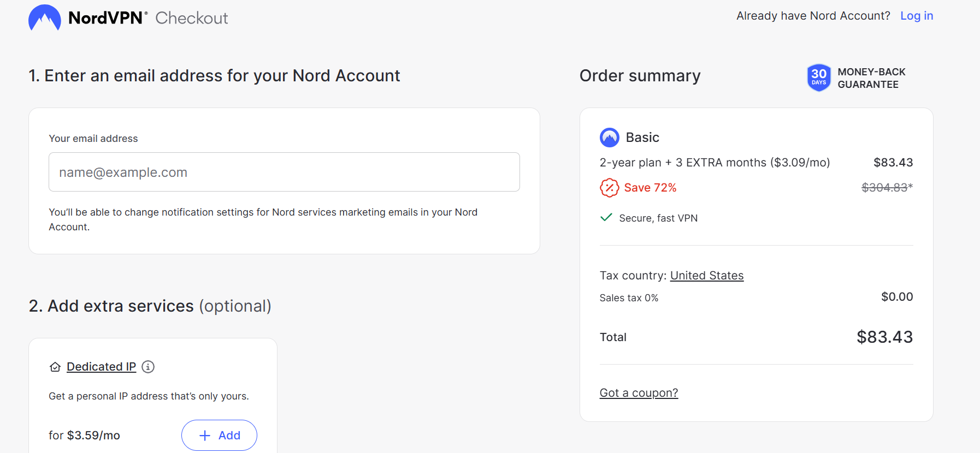Viewport: 980px width, 453px height.
Task: Click the Total price $83.43
Action: click(x=884, y=337)
